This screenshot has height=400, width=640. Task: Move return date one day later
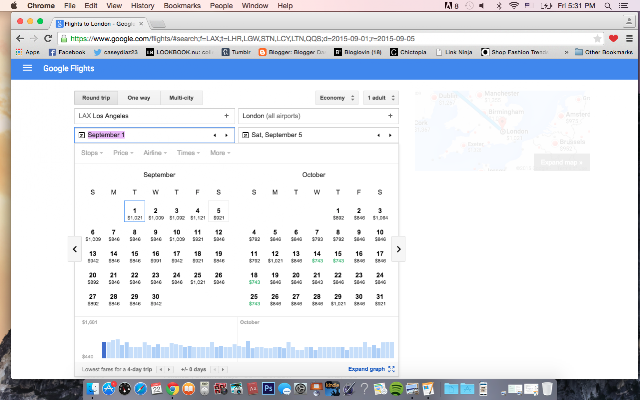[x=390, y=135]
